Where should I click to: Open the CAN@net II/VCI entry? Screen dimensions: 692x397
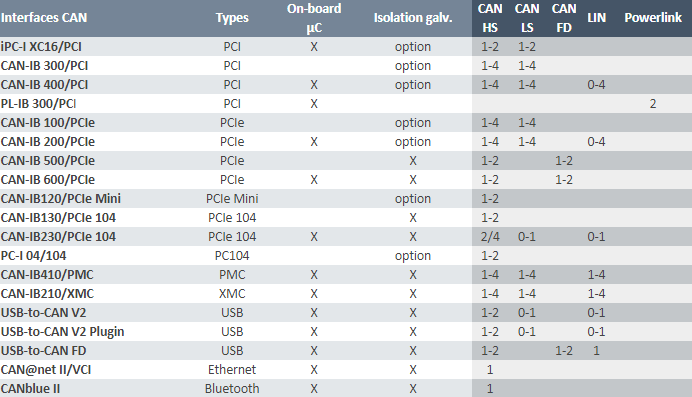point(46,369)
